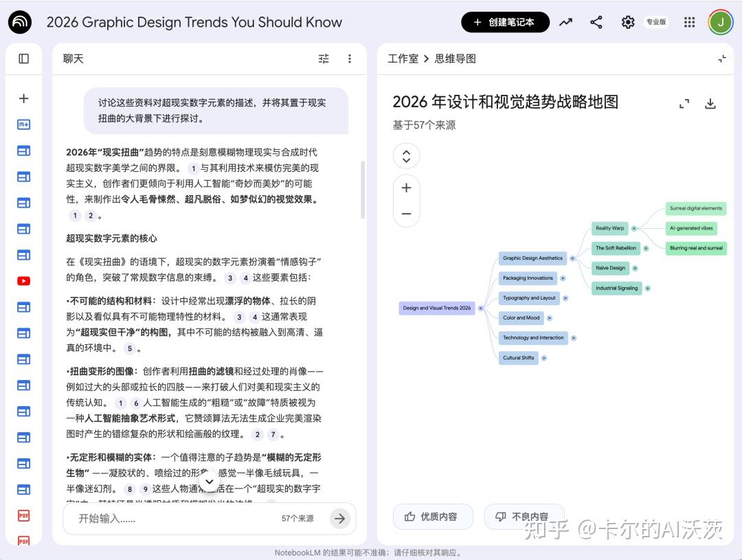Open the settings gear icon
Image resolution: width=742 pixels, height=560 pixels.
(x=628, y=22)
